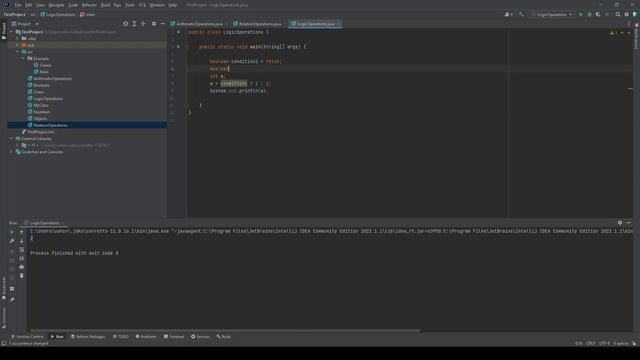Collapse the FirstProject root node
Viewport: 640px width, 360px height.
click(12, 32)
